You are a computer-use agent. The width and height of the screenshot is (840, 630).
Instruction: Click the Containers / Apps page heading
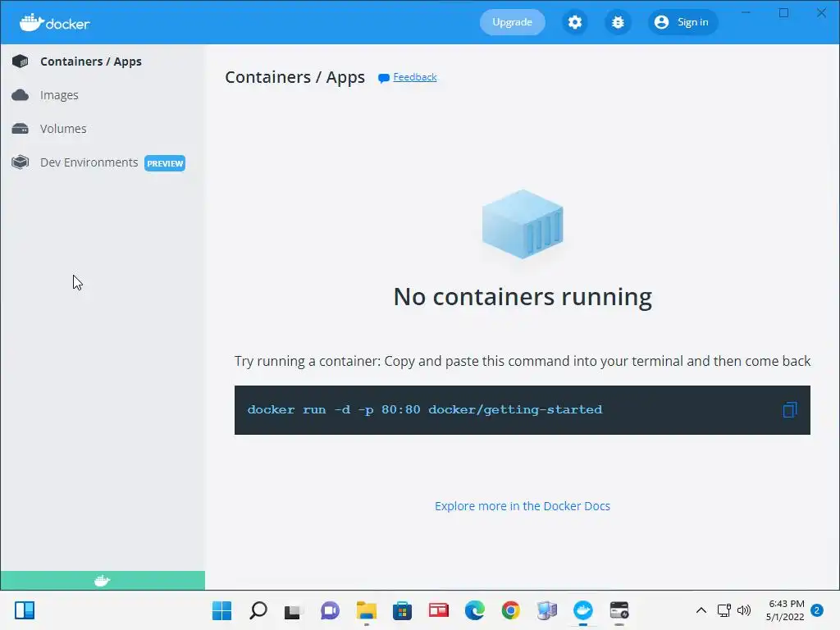[x=294, y=77]
